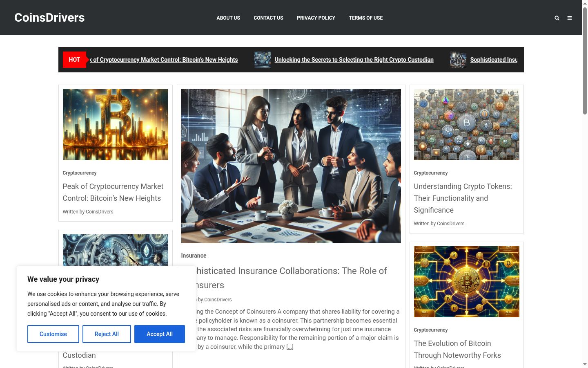This screenshot has width=588, height=368.
Task: Open business meeting featured article image
Action: 291,166
